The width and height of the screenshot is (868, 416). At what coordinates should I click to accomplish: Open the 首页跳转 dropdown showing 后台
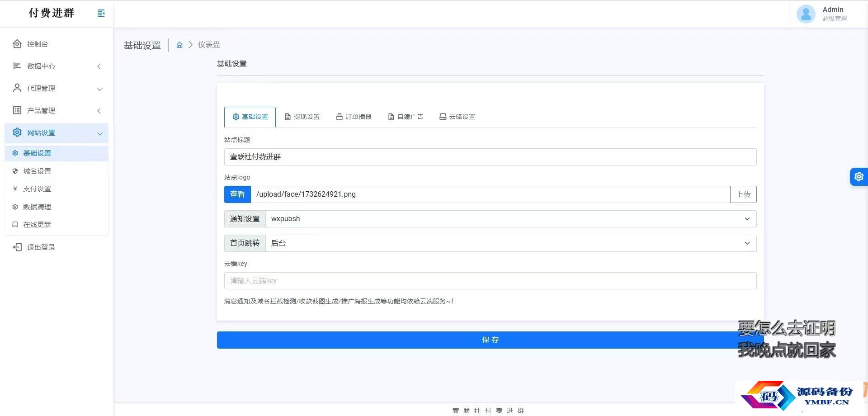(511, 243)
